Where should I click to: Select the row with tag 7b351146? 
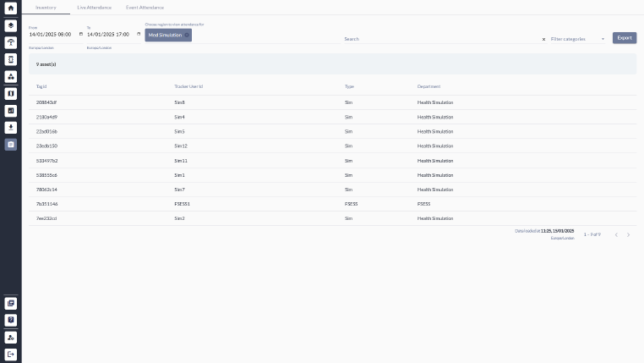tap(46, 204)
